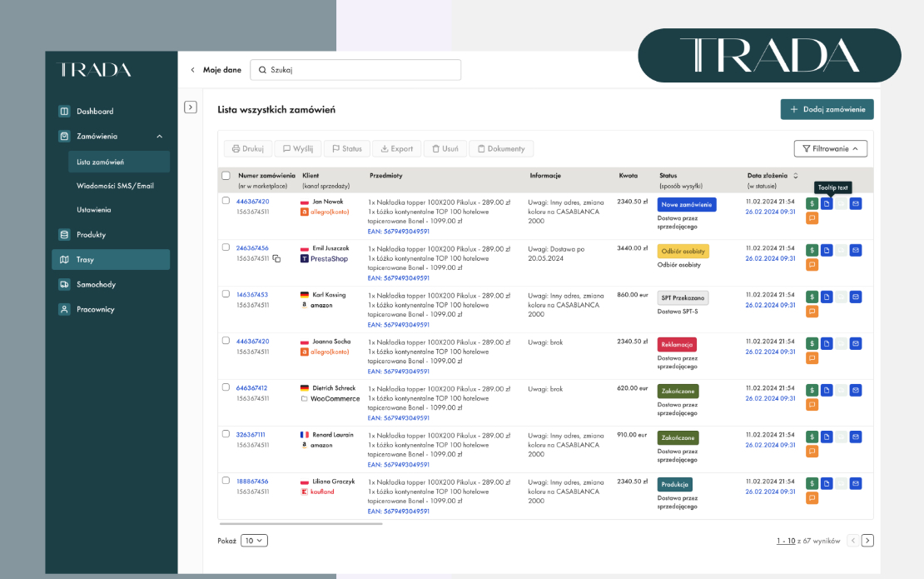This screenshot has width=924, height=579.
Task: Open the document icon in Renard Laurain's row
Action: coord(827,437)
